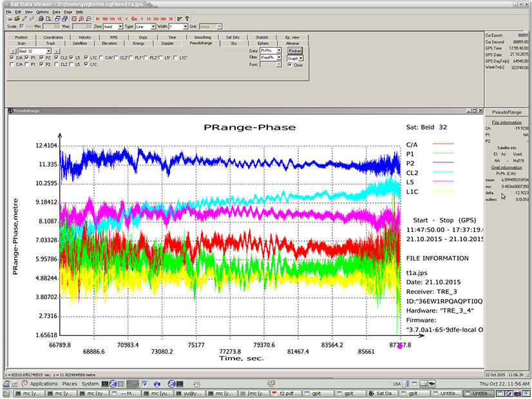Expand the Type Line dropdown
The image size is (532, 399).
pos(153,26)
